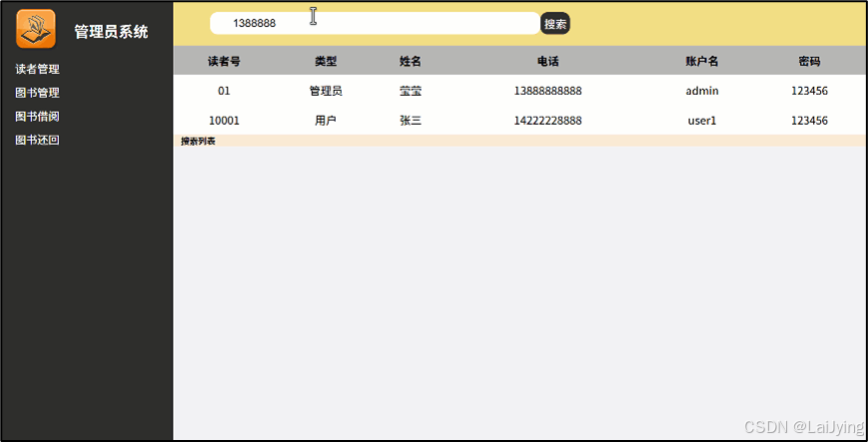Focus the search field containing 1388888
This screenshot has width=868, height=442.
375,23
